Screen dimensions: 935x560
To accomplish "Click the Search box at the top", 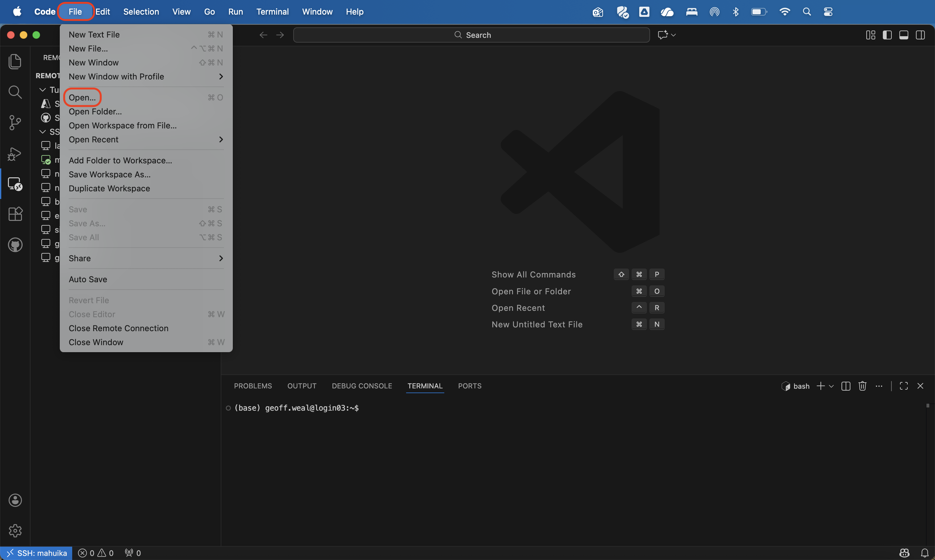I will (471, 35).
